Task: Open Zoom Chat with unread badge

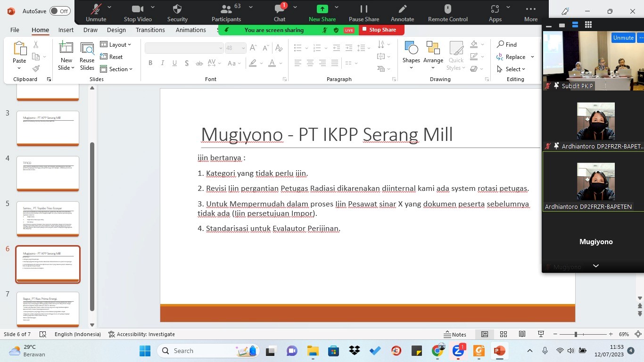Action: click(x=280, y=9)
